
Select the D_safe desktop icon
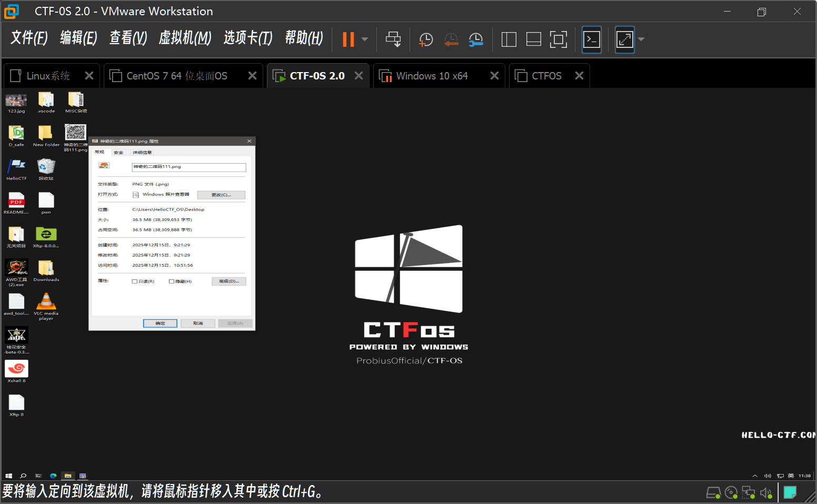(16, 136)
